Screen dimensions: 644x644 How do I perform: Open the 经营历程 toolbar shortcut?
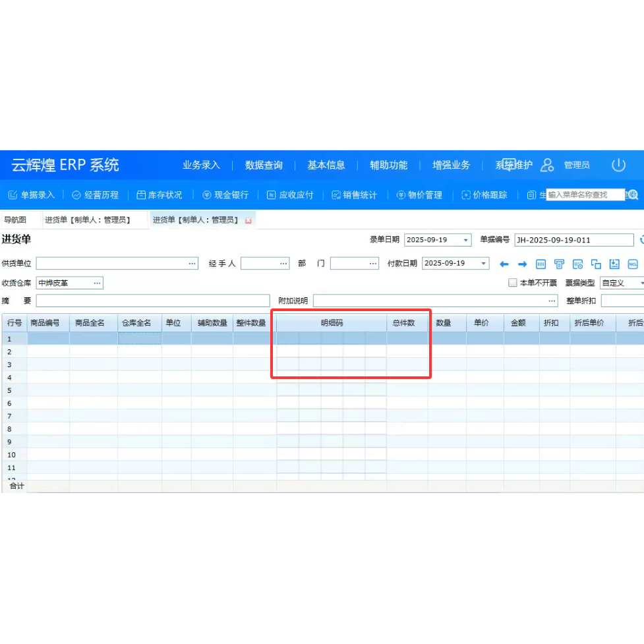pyautogui.click(x=96, y=194)
